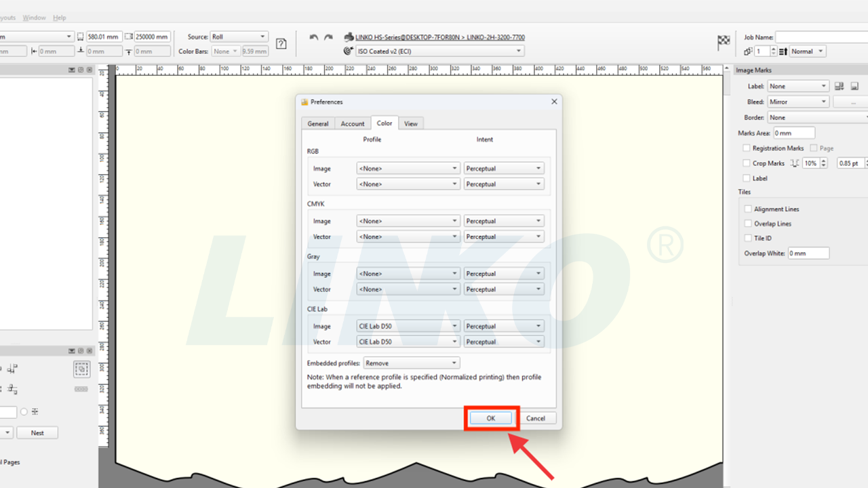868x488 pixels.
Task: Open the Window menu
Action: pyautogui.click(x=35, y=18)
